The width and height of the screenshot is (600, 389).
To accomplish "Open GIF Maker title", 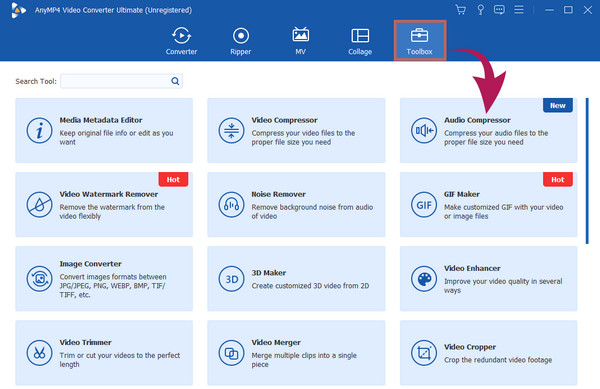I will coord(461,194).
